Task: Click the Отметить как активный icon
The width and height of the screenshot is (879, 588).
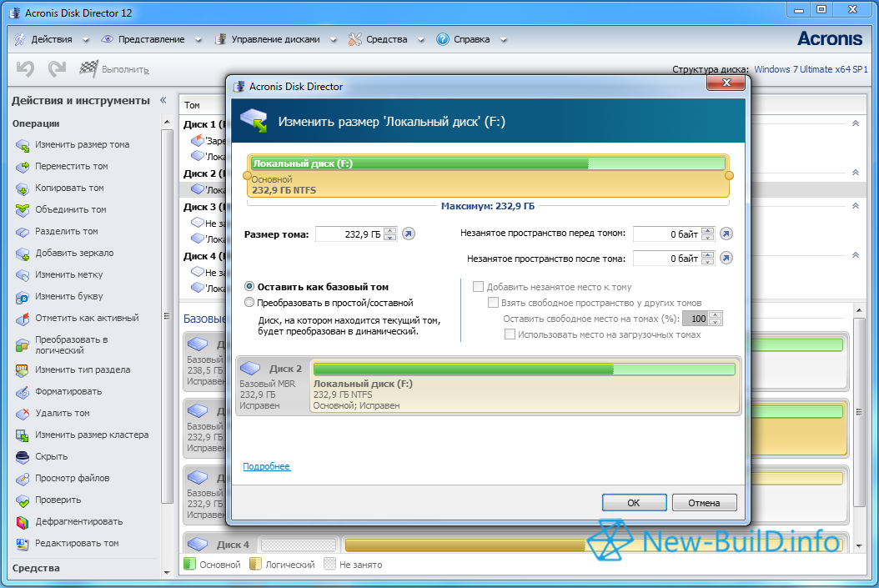Action: pyautogui.click(x=23, y=319)
